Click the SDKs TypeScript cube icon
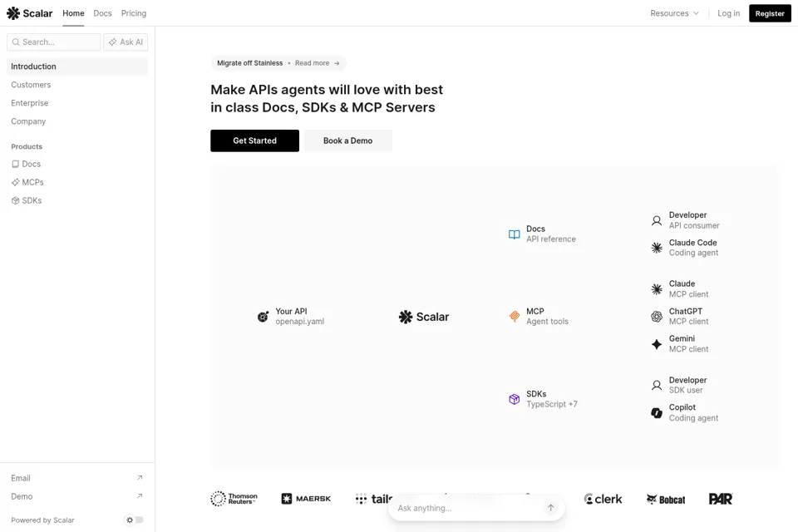798x532 pixels. tap(514, 399)
